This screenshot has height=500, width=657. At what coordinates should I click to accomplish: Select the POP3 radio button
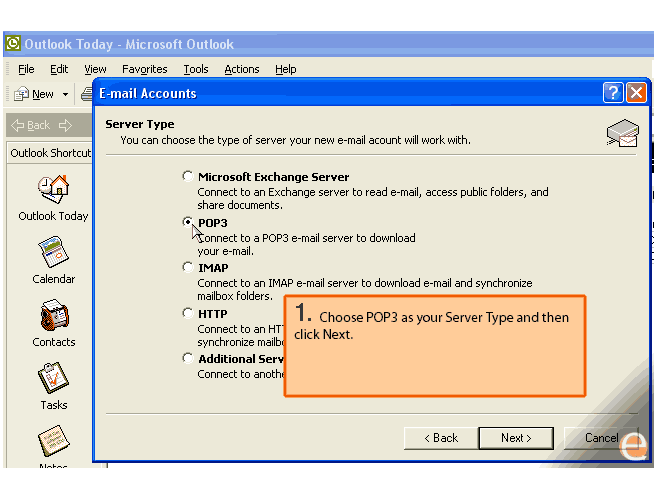coord(188,222)
